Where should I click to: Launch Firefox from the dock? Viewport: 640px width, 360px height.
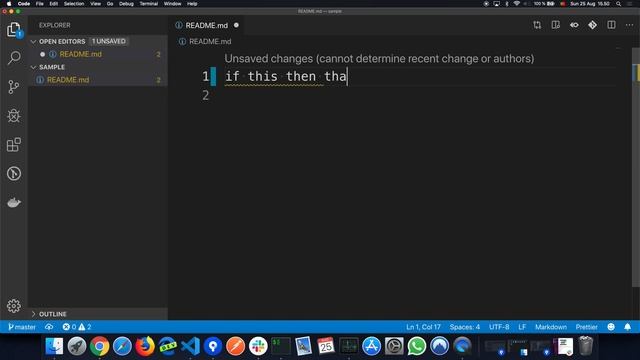point(145,346)
